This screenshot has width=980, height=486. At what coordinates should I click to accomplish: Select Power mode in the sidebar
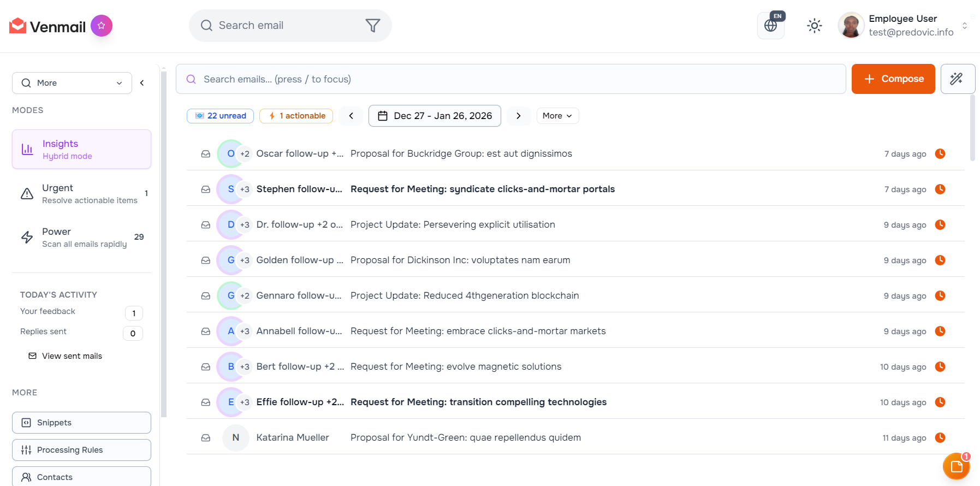[82, 238]
